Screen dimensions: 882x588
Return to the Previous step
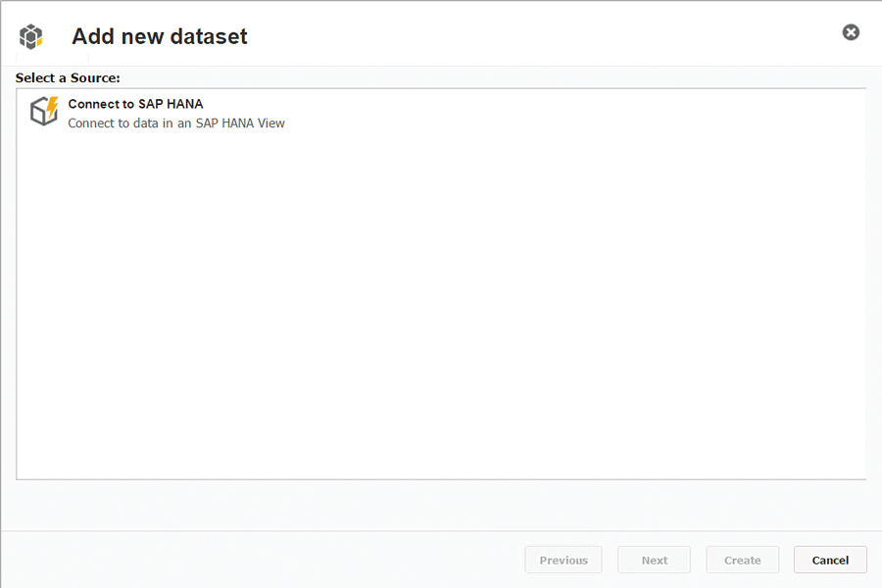coord(563,560)
